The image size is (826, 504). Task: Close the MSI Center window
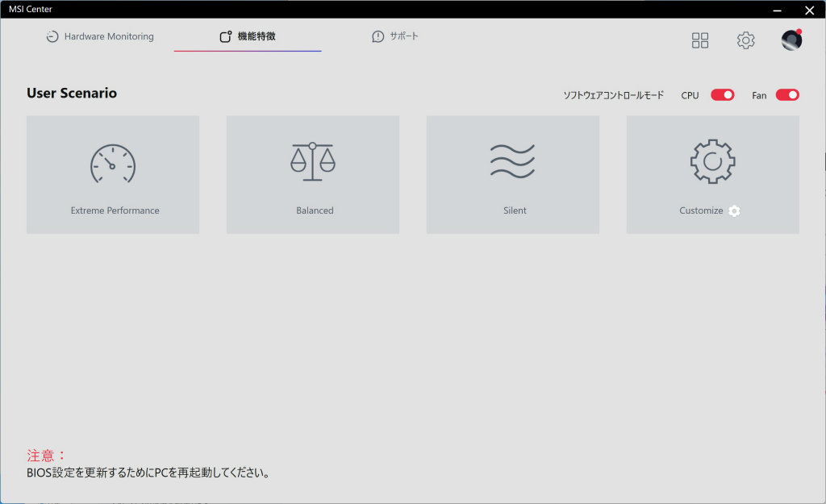coord(810,10)
